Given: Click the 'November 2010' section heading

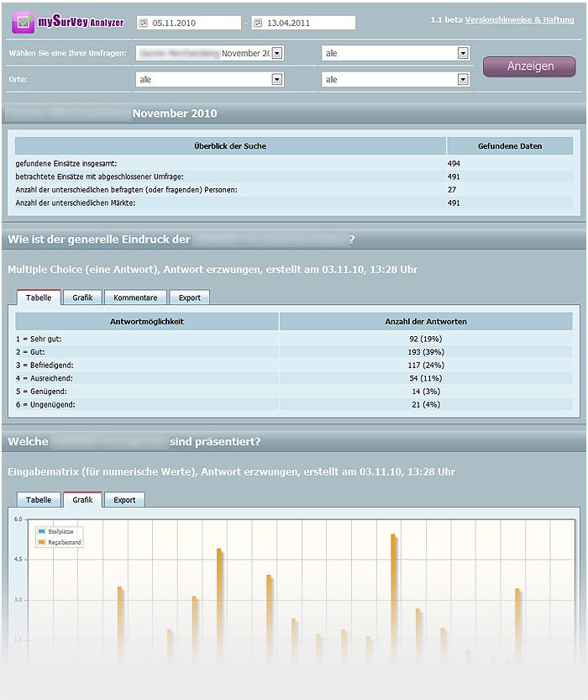Looking at the screenshot, I should point(175,113).
